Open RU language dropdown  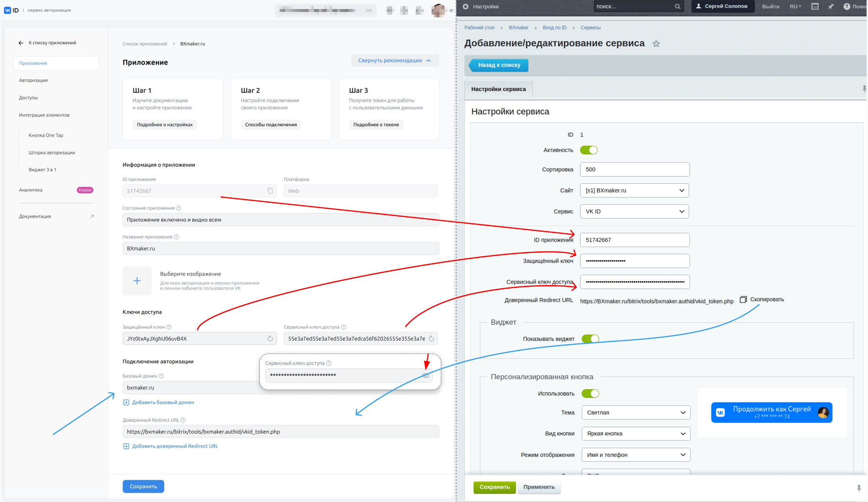(796, 6)
